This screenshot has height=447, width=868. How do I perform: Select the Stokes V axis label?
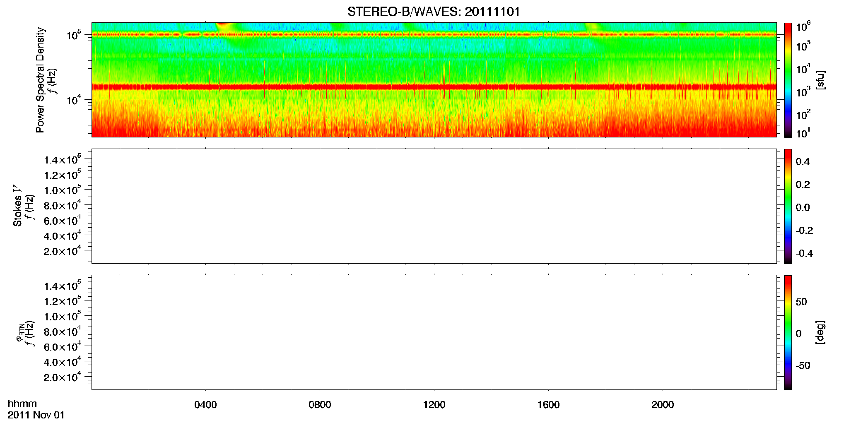(17, 206)
